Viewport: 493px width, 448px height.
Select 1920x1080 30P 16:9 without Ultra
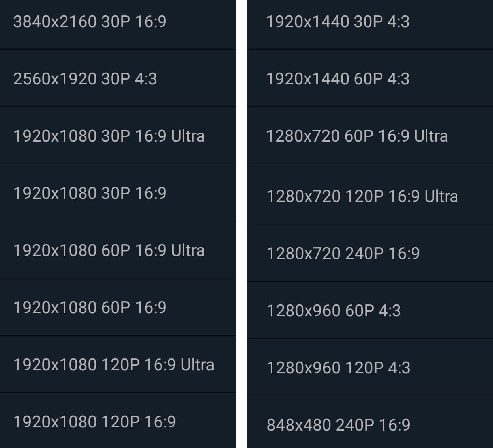[90, 193]
